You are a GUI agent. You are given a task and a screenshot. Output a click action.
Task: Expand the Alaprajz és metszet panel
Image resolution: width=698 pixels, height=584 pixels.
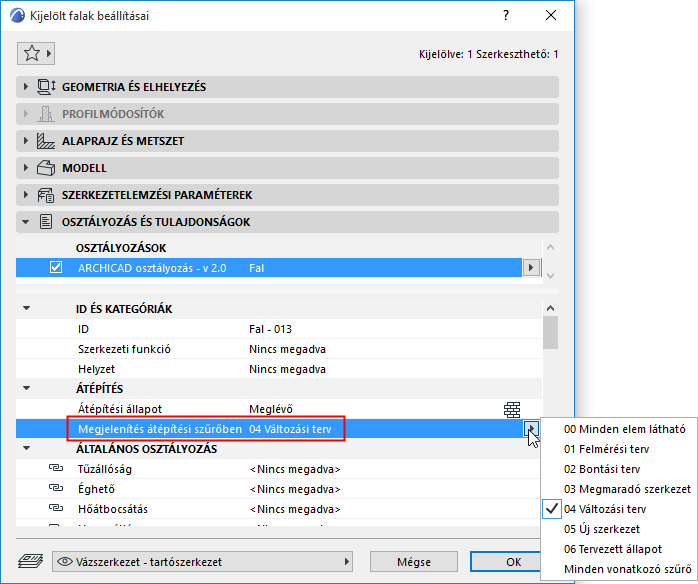pos(25,141)
